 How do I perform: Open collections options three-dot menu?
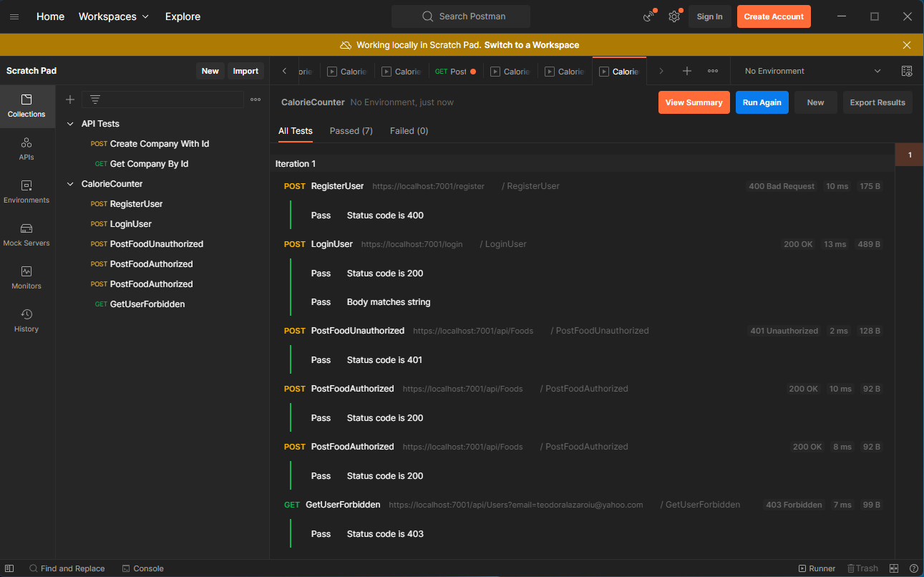pos(256,100)
